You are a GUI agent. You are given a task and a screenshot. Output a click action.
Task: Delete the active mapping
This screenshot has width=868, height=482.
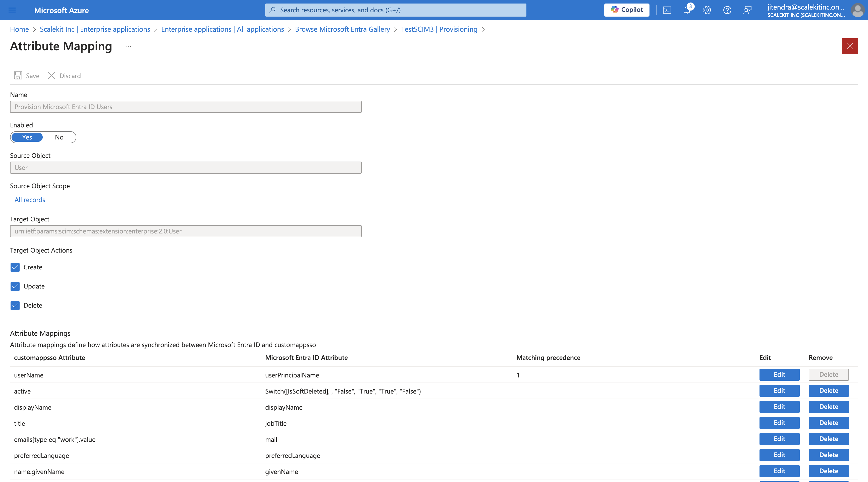tap(829, 391)
